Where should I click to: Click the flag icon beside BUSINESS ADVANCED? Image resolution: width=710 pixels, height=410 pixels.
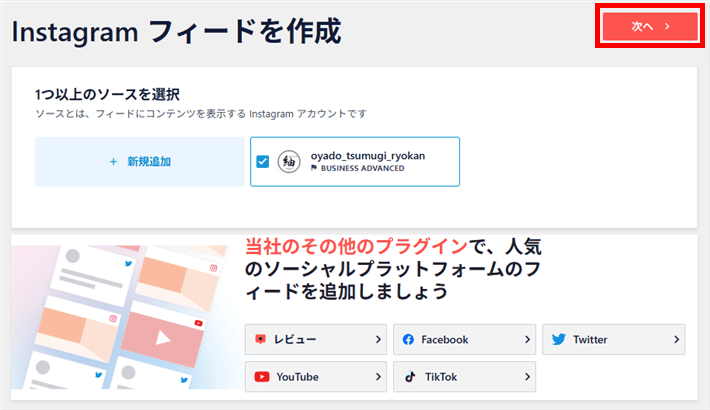point(314,168)
